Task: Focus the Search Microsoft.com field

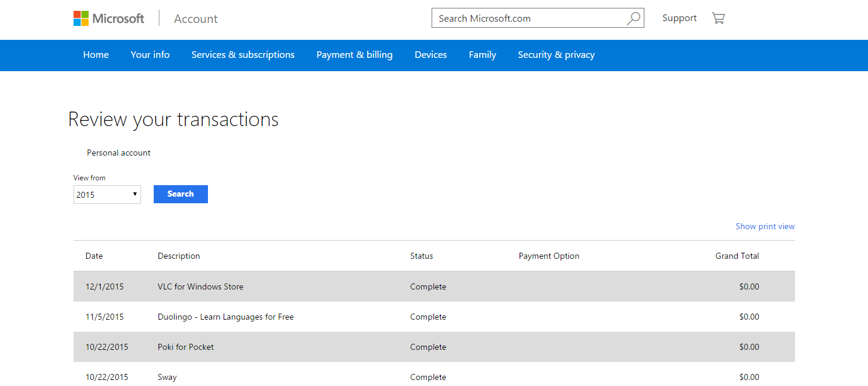Action: [538, 18]
